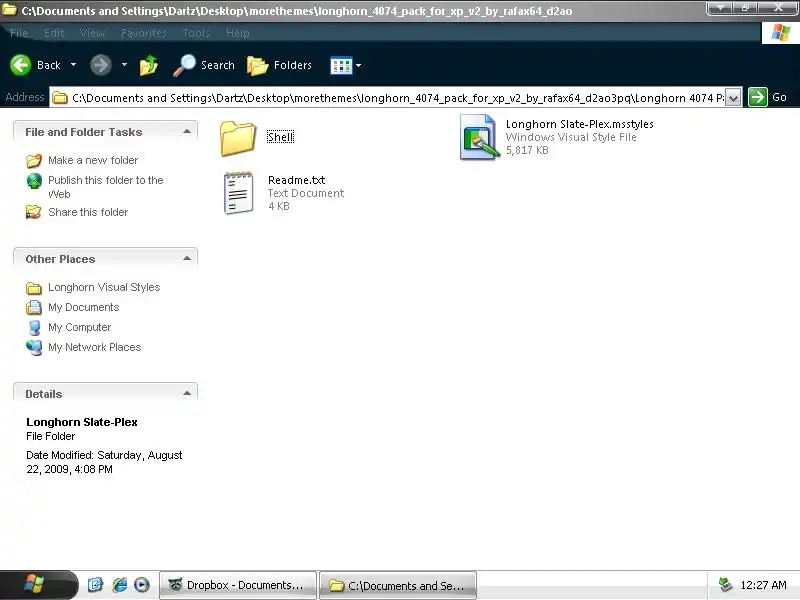Click Share this folder link

(88, 212)
